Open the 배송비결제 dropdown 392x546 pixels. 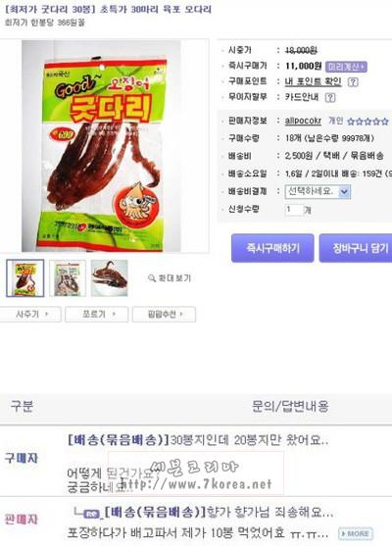pos(318,191)
